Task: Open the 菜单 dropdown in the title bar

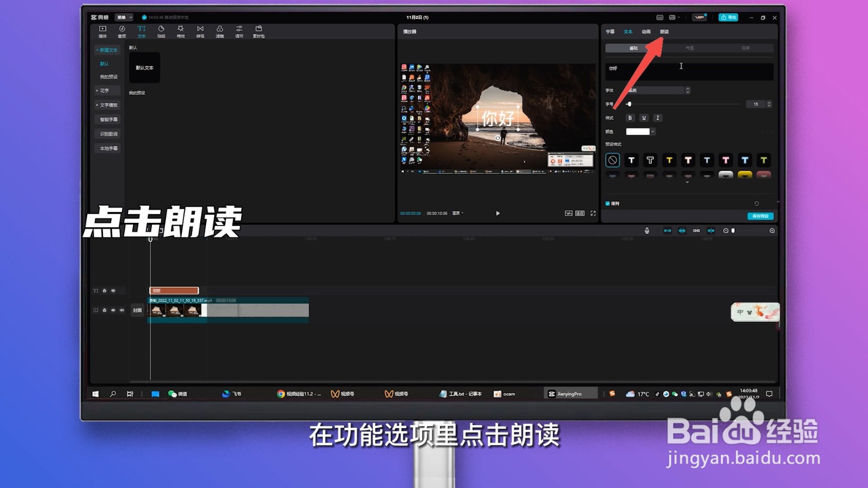Action: click(x=125, y=17)
